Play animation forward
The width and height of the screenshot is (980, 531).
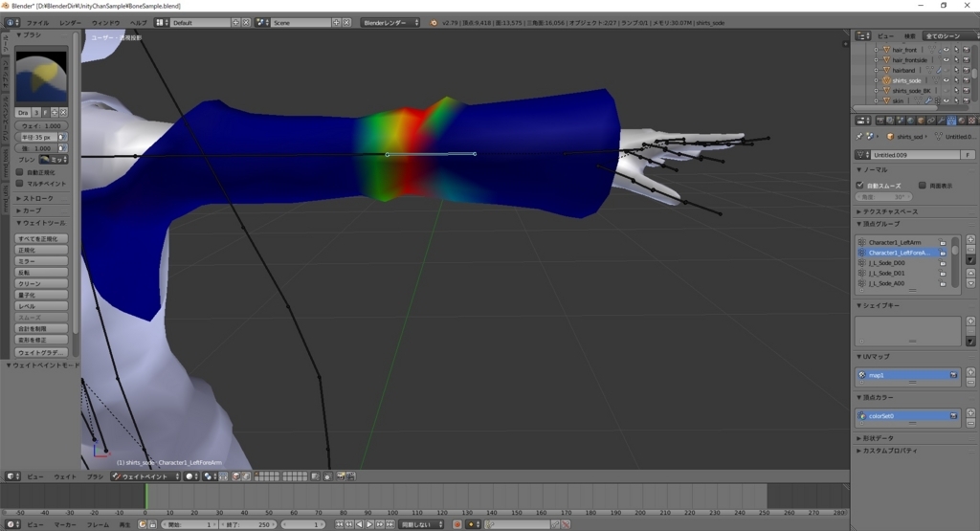(x=369, y=524)
